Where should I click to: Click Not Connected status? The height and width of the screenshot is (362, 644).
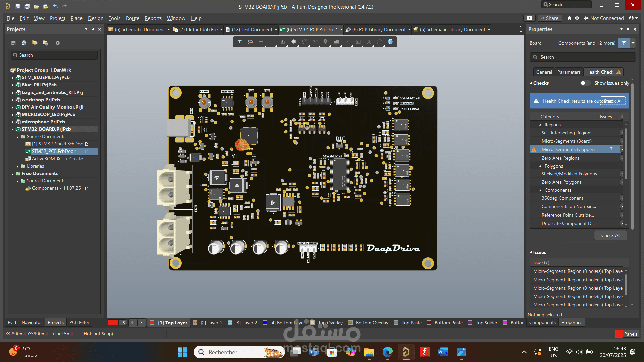click(x=603, y=18)
